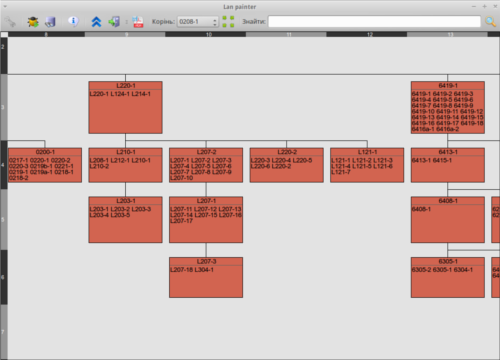Click the L304-1 entry in node L207-3
The image size is (500, 360).
204,270
